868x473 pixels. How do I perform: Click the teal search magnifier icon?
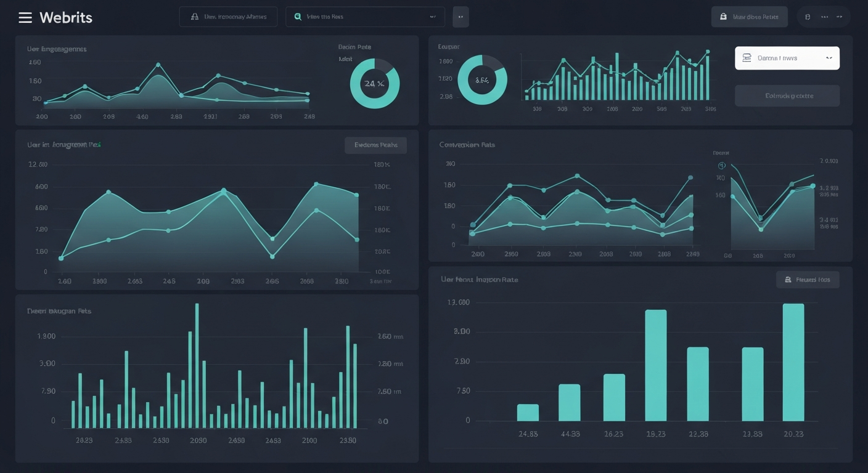pos(298,17)
